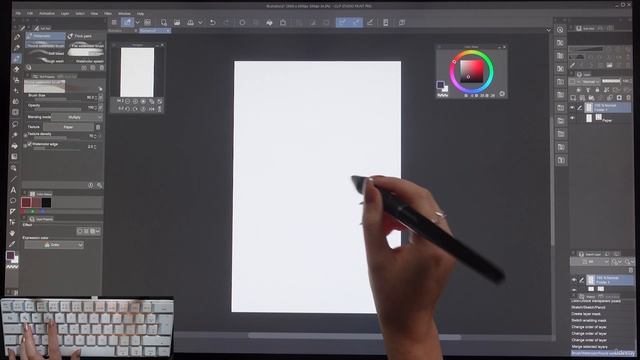Select the Pencil tool in left toolbar
This screenshot has height=360, width=640.
tap(17, 48)
